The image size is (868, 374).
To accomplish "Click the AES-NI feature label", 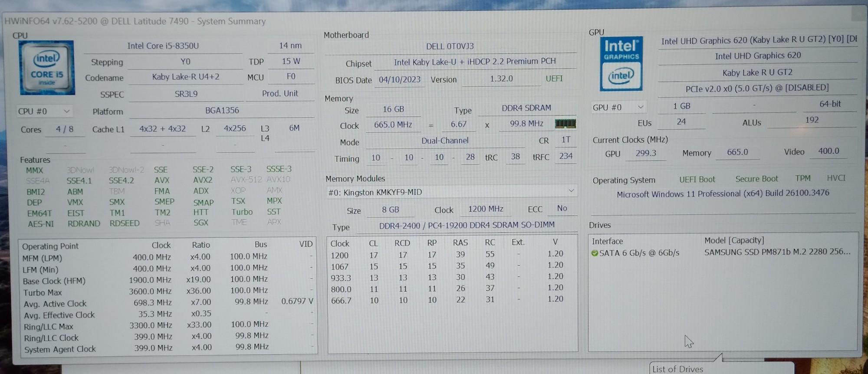I will 41,224.
